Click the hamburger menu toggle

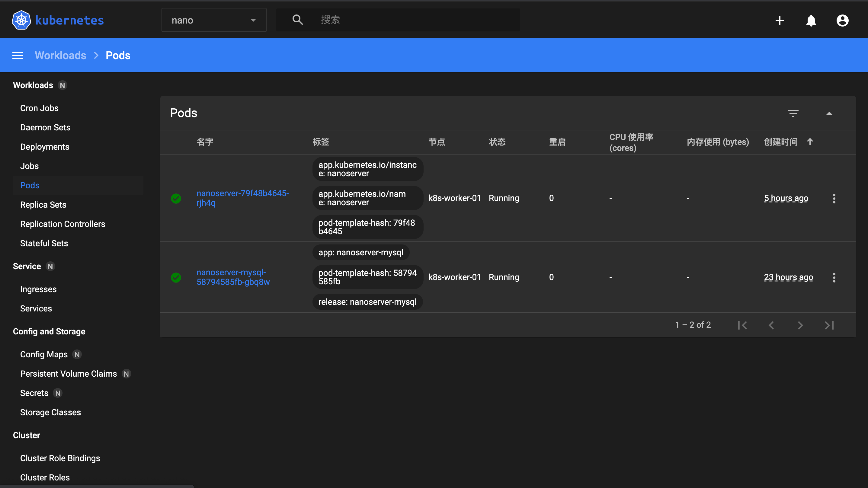pos(18,56)
